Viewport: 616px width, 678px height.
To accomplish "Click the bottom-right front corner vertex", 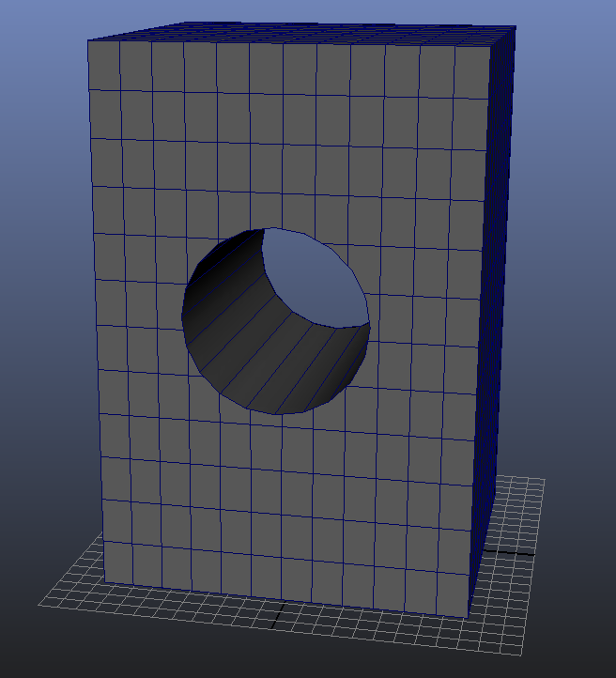I will click(470, 618).
